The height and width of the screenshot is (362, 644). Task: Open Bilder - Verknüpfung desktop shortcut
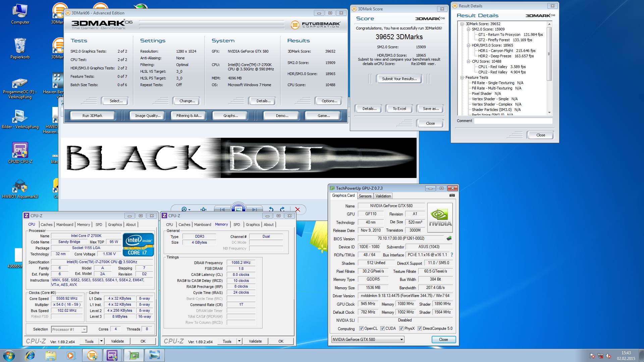(20, 119)
